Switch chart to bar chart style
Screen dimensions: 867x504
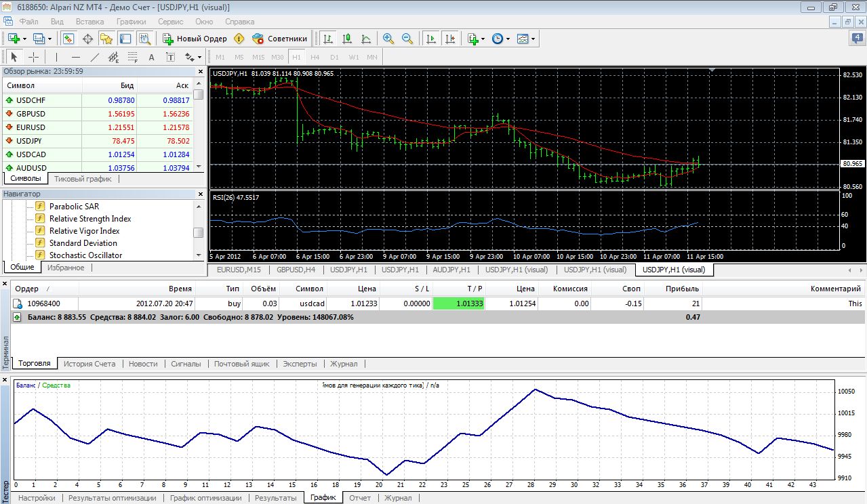328,39
